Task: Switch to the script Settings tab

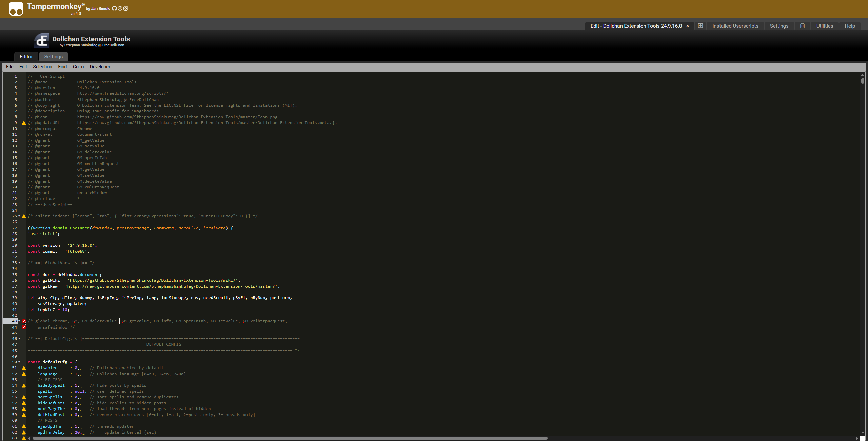Action: pos(53,57)
